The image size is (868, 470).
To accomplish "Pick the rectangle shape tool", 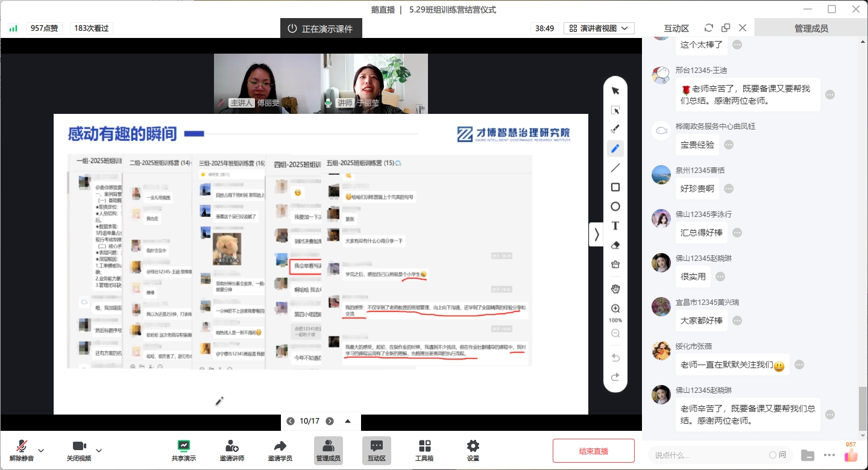I will coord(615,187).
